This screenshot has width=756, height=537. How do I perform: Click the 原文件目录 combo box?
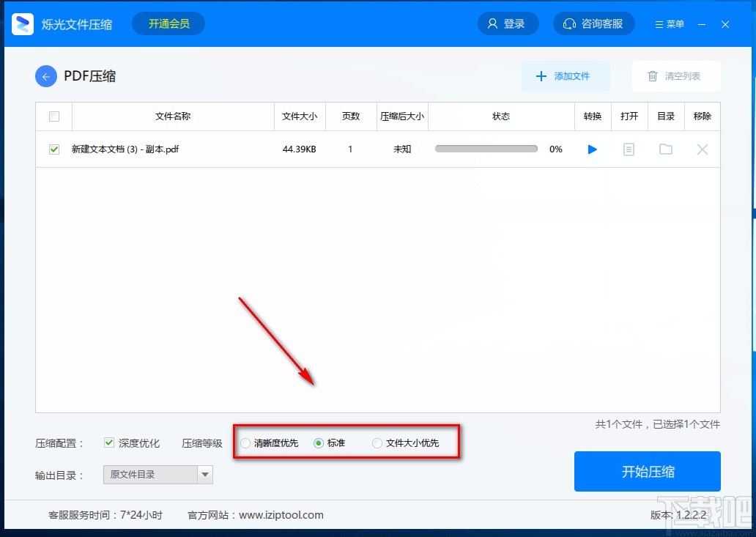pyautogui.click(x=157, y=475)
